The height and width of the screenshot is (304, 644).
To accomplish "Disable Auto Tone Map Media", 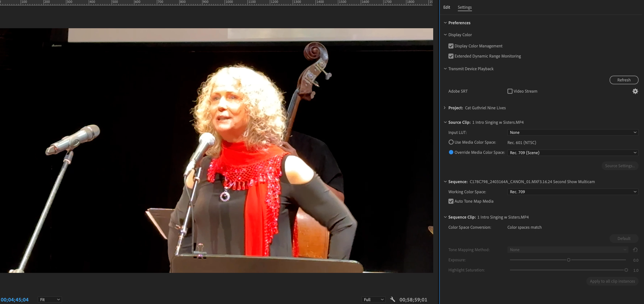I will pyautogui.click(x=451, y=201).
